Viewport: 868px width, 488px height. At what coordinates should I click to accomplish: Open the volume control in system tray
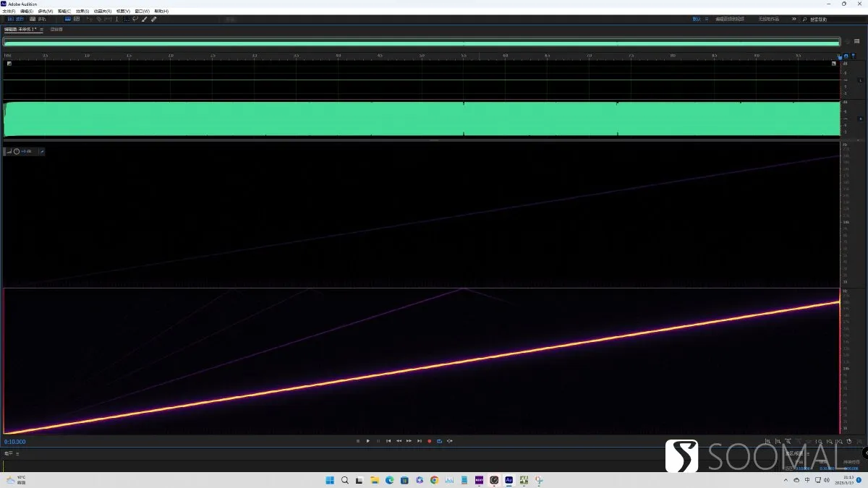pos(827,480)
